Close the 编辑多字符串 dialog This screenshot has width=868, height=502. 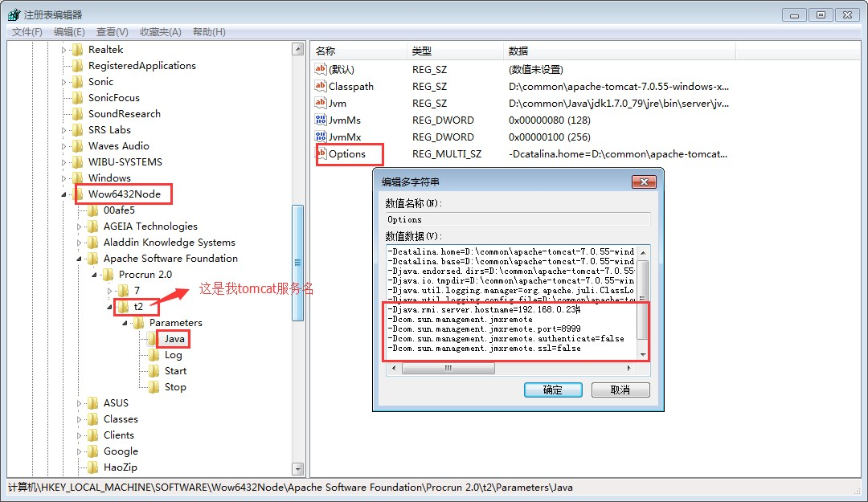pos(644,182)
